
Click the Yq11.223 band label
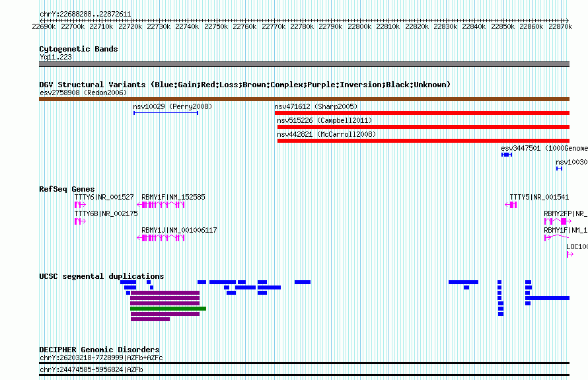(56, 57)
